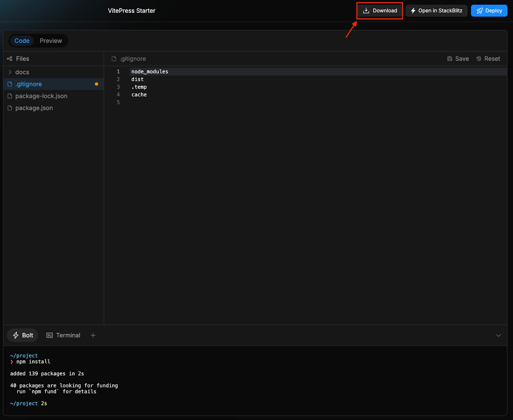Image resolution: width=513 pixels, height=420 pixels.
Task: Collapse the terminal panel chevron
Action: tap(498, 335)
